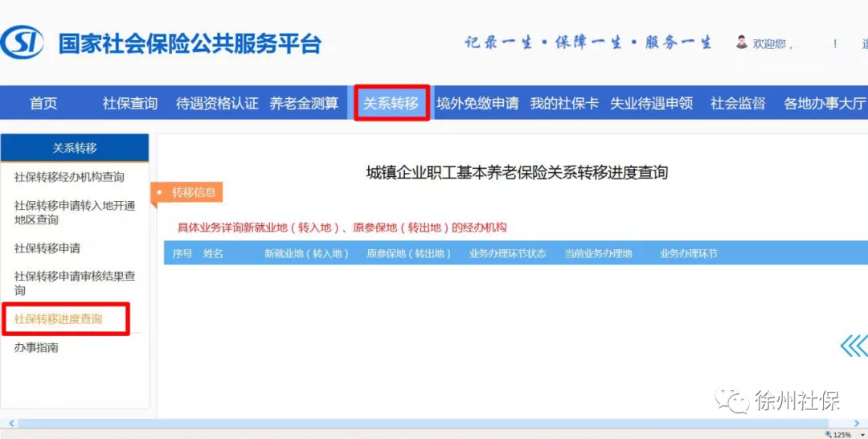Select the highlighted 关系转移 menu tab
This screenshot has width=868, height=439.
(x=391, y=103)
